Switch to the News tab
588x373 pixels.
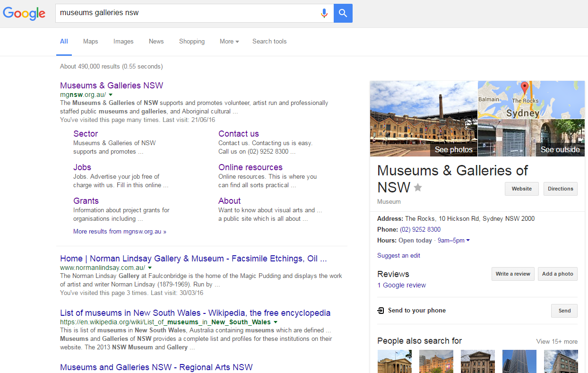(x=156, y=42)
